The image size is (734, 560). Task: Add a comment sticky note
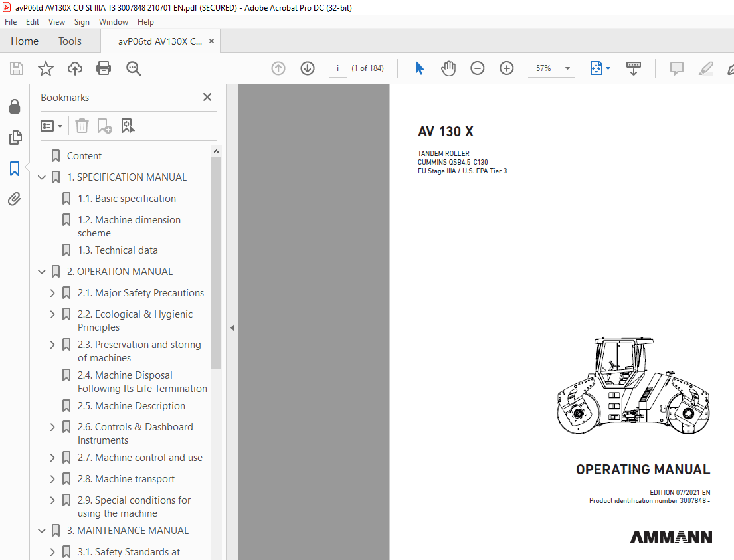point(676,68)
